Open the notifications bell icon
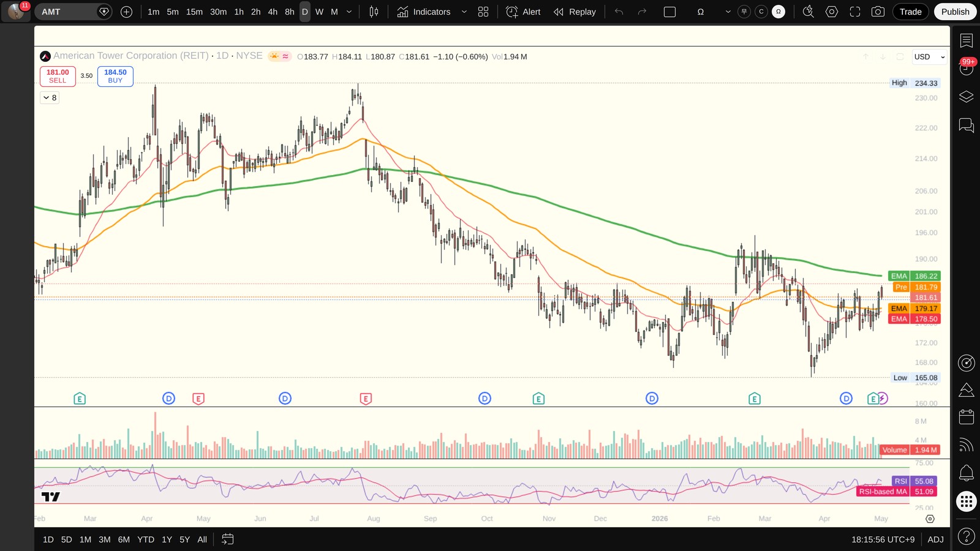This screenshot has width=980, height=551. (967, 473)
